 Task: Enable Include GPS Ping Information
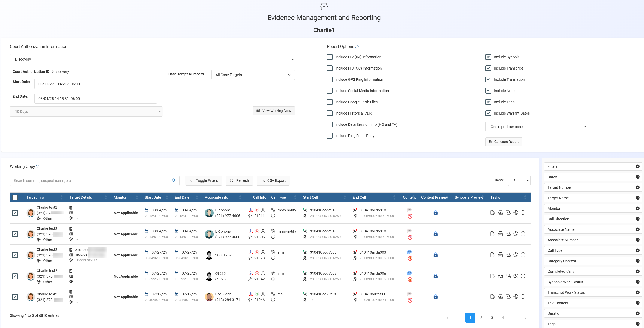330,79
